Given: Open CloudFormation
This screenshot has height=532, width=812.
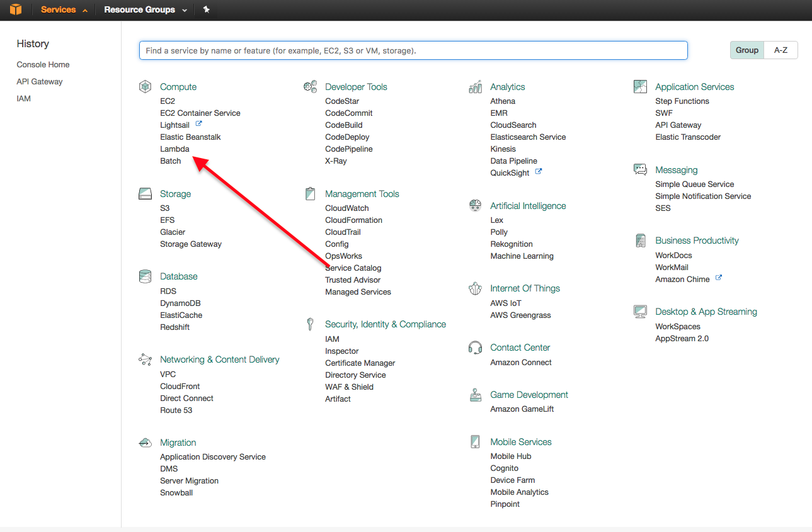Looking at the screenshot, I should (353, 220).
